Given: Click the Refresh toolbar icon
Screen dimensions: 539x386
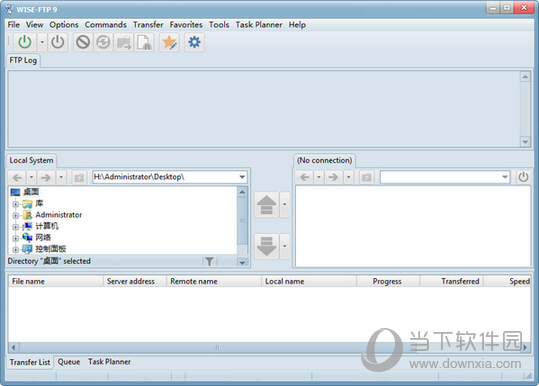Looking at the screenshot, I should click(103, 42).
